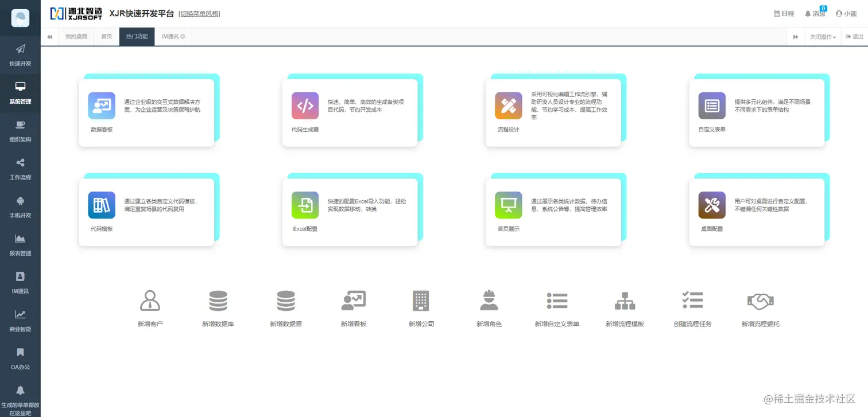Click 首页展示 label text
The width and height of the screenshot is (868, 417).
click(x=508, y=229)
